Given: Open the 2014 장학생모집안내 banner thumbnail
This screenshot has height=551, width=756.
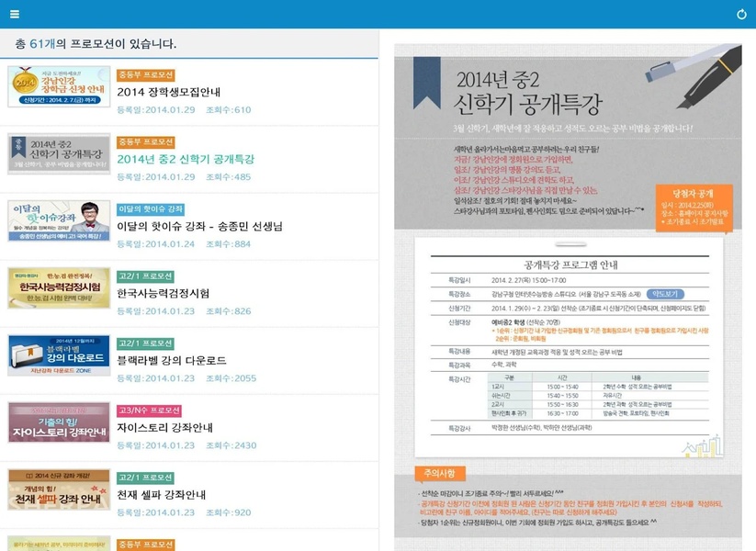Looking at the screenshot, I should pos(59,86).
